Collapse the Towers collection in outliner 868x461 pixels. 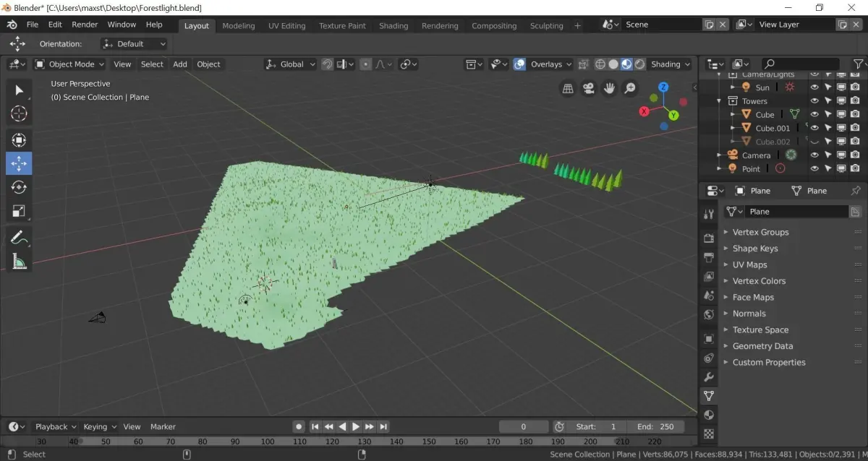coord(719,101)
